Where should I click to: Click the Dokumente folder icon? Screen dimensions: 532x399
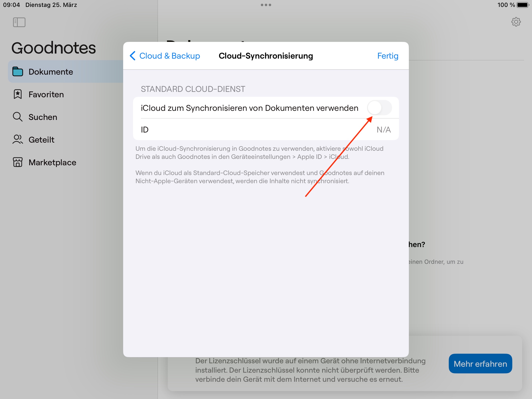click(x=18, y=71)
